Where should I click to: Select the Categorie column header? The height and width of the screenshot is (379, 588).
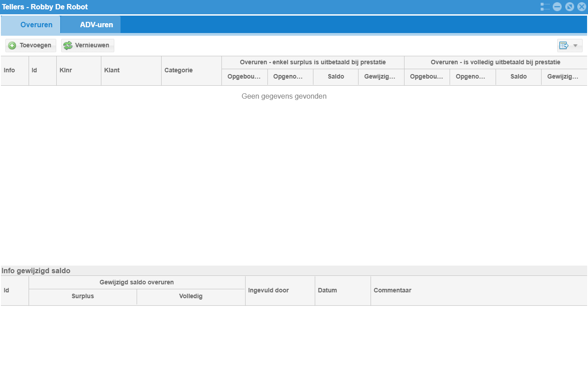tap(192, 71)
